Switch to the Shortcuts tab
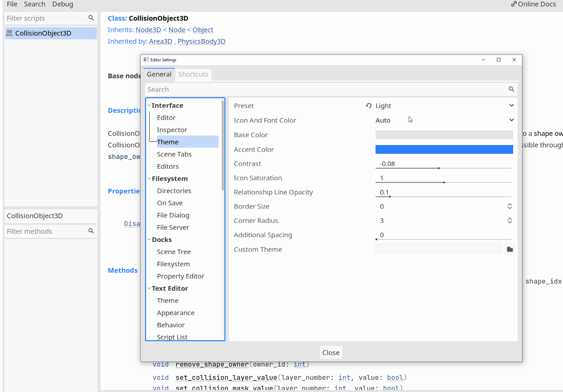Screen dimensions: 563x392 (x=193, y=74)
